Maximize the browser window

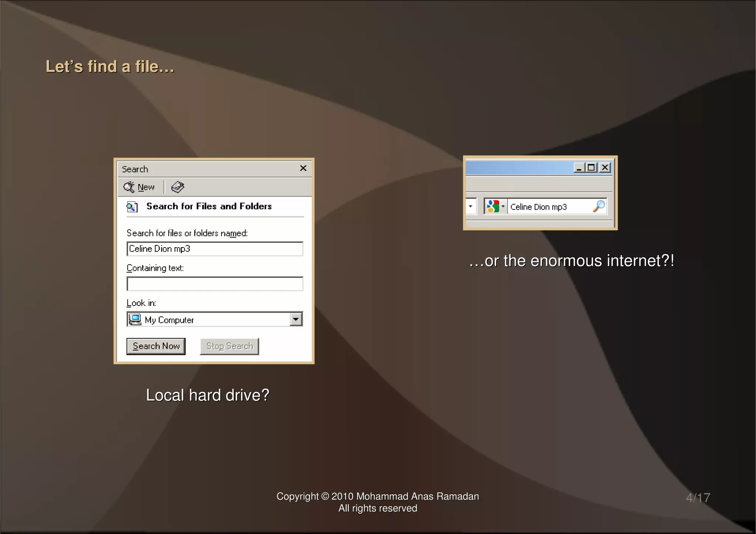(x=591, y=168)
